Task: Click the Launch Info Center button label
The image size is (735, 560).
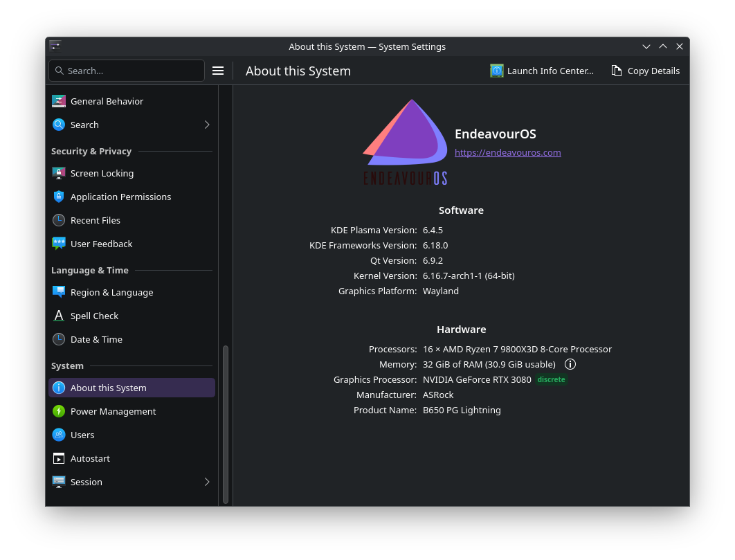Action: click(550, 71)
